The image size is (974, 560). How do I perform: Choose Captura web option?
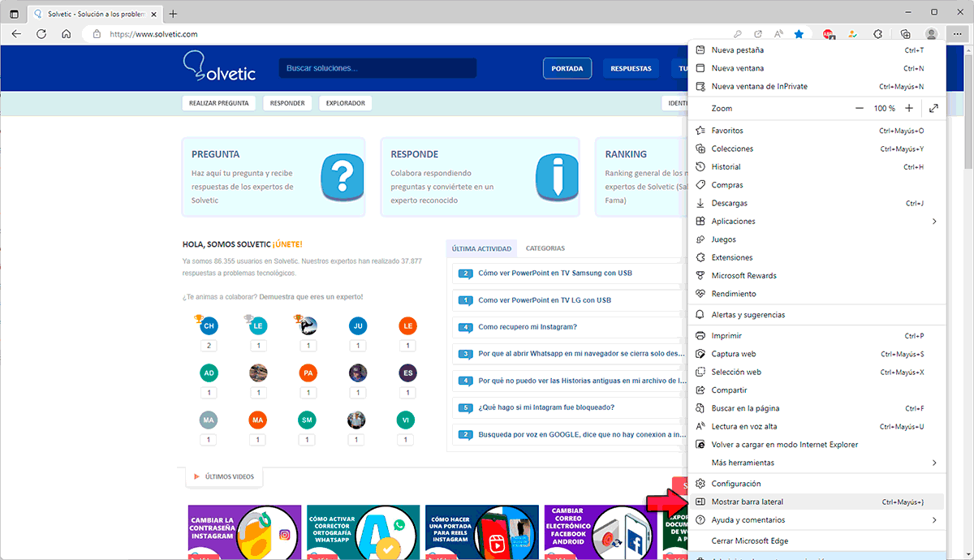(817, 354)
